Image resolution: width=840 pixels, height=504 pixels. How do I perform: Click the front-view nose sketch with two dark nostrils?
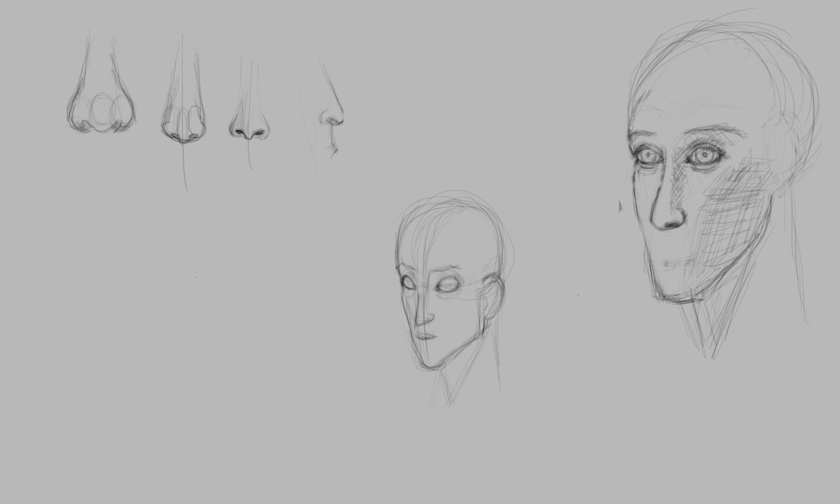[x=249, y=113]
